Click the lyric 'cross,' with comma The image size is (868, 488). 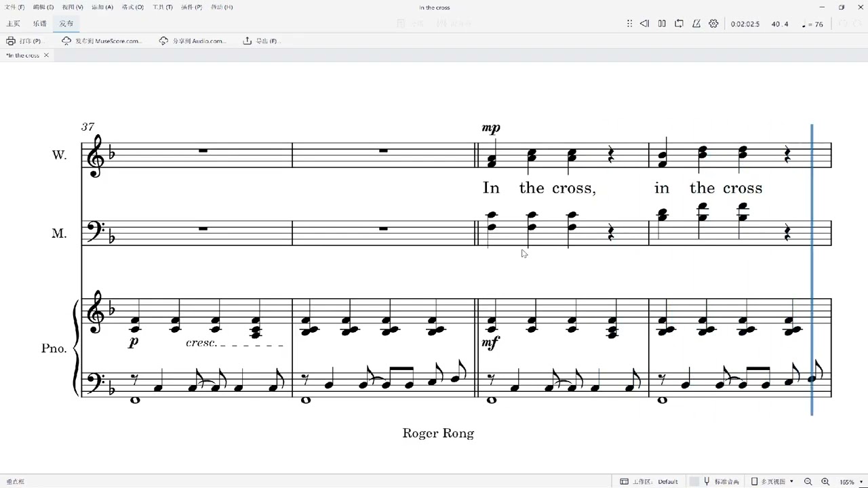point(574,188)
